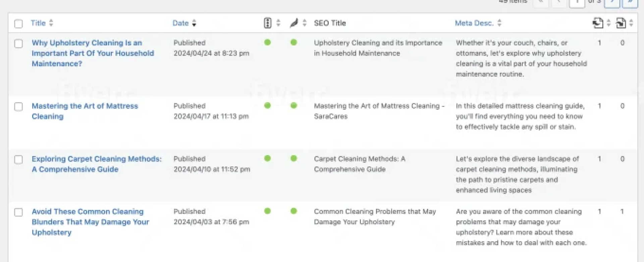Go to the next page of posts
Screen dimensions: 644x262
[612, 3]
